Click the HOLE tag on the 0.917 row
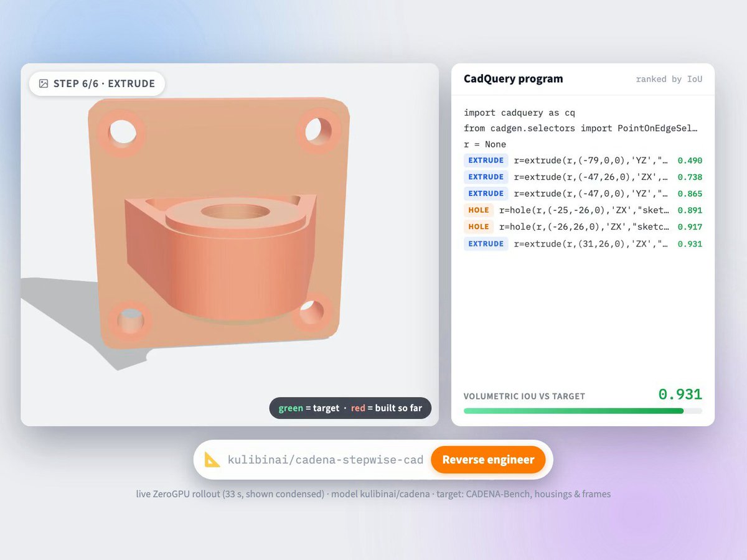The height and width of the screenshot is (560, 747). [479, 226]
